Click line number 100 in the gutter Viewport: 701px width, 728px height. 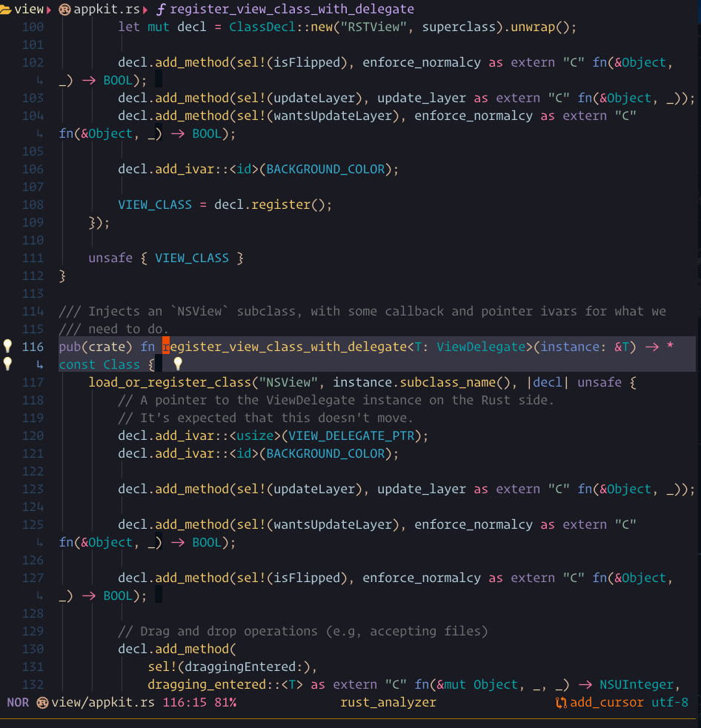click(x=33, y=27)
